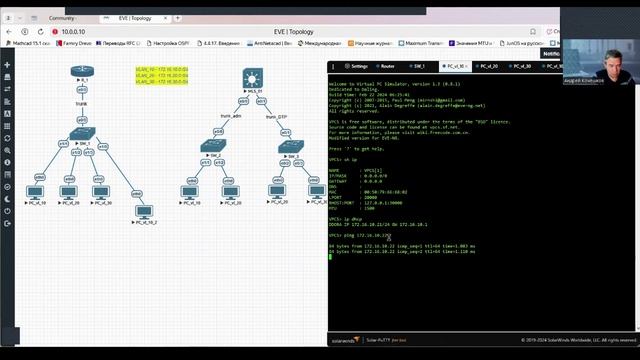Open Family Drevo bookmark
The width and height of the screenshot is (640, 360).
(x=74, y=43)
